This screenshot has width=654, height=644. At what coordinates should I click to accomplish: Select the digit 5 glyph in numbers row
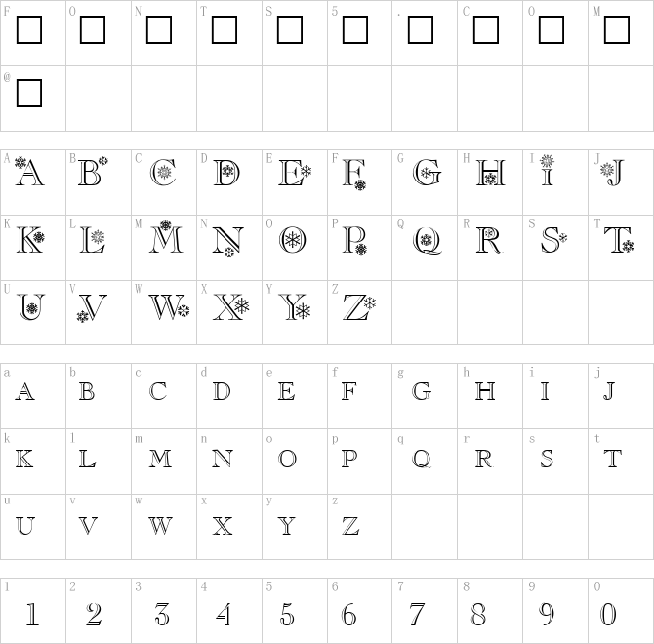tap(287, 614)
